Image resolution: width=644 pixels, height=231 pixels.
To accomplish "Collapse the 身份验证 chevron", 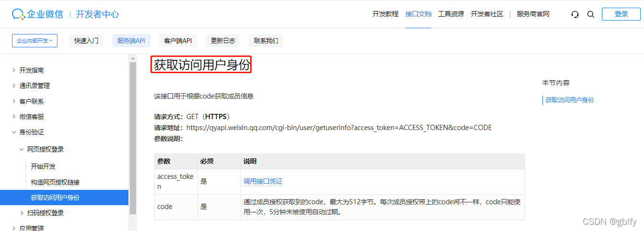I will (x=13, y=132).
